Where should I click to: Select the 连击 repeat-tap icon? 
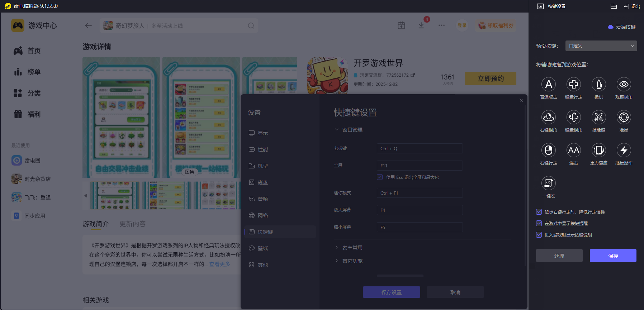[x=574, y=150]
